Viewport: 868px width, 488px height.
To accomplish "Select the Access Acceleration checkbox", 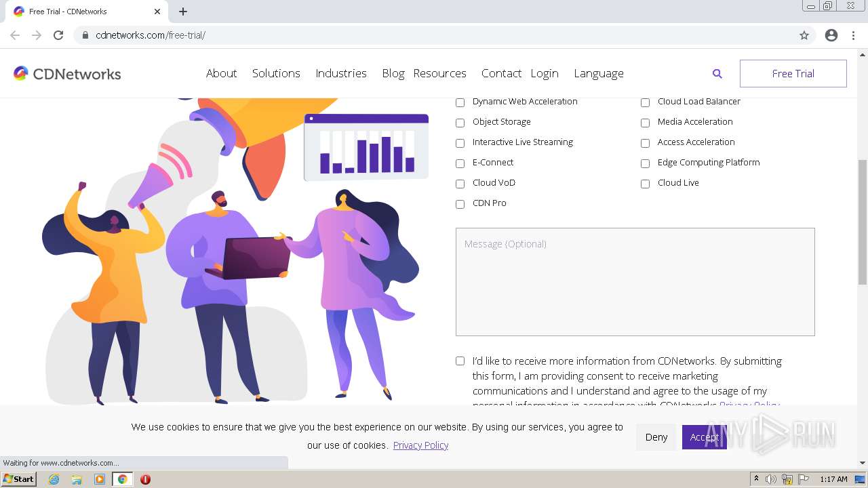I will [x=645, y=143].
